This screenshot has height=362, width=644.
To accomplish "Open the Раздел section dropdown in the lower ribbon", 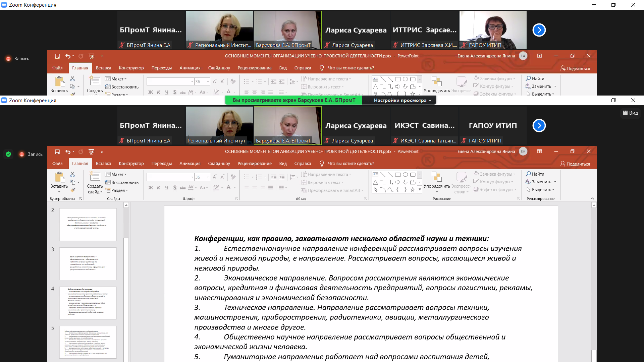I will [x=117, y=190].
